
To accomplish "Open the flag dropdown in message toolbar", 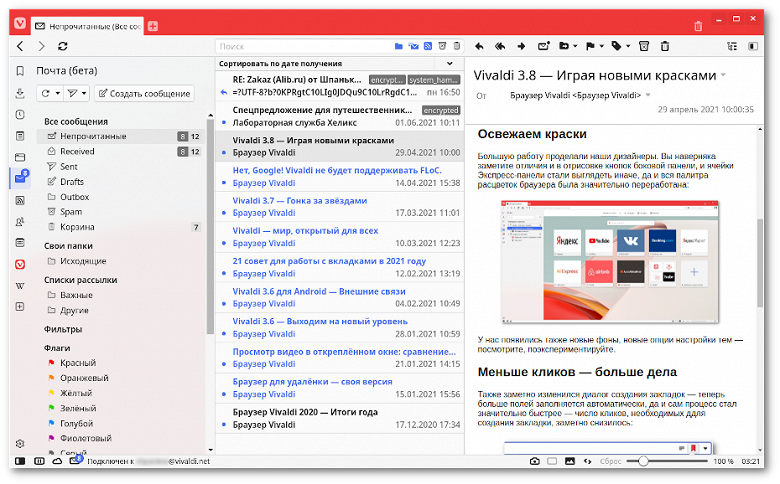I will click(x=594, y=46).
